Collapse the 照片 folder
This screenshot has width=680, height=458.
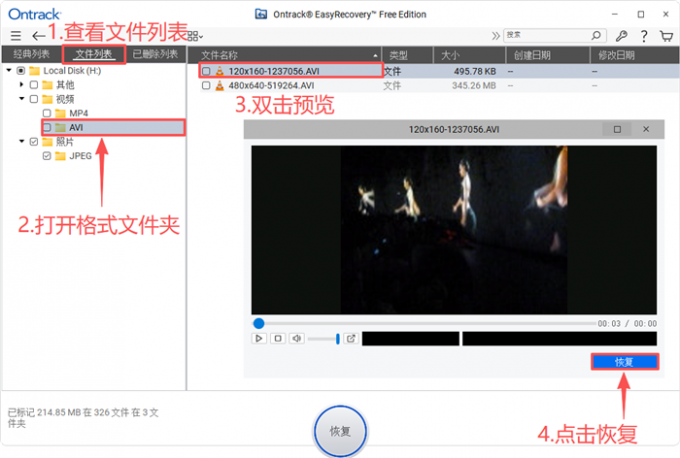21,141
